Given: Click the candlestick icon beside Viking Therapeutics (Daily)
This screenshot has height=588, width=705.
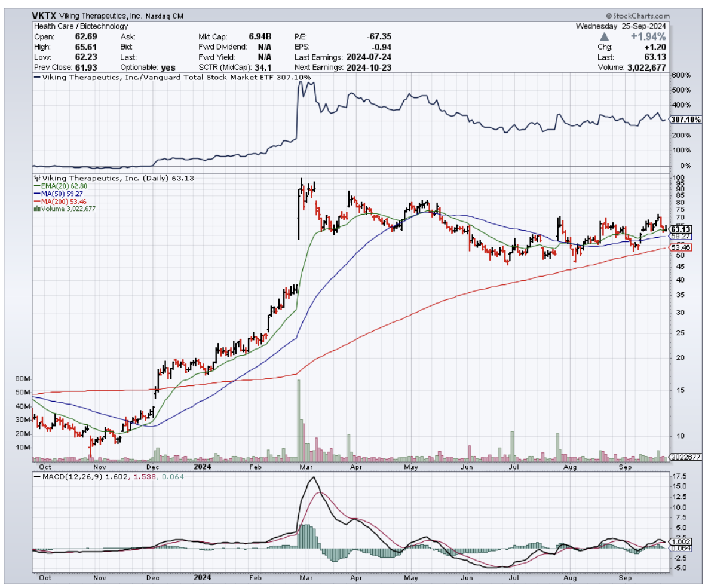Looking at the screenshot, I should (36, 178).
